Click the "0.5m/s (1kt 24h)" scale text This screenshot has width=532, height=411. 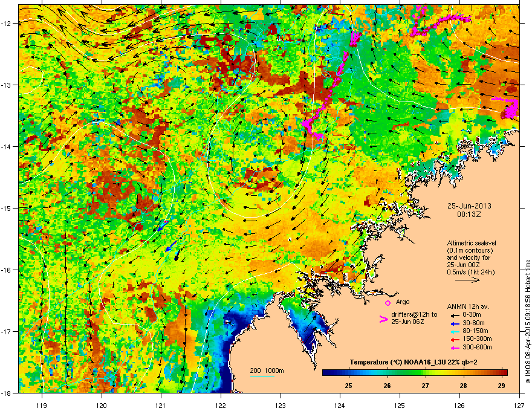pyautogui.click(x=471, y=273)
